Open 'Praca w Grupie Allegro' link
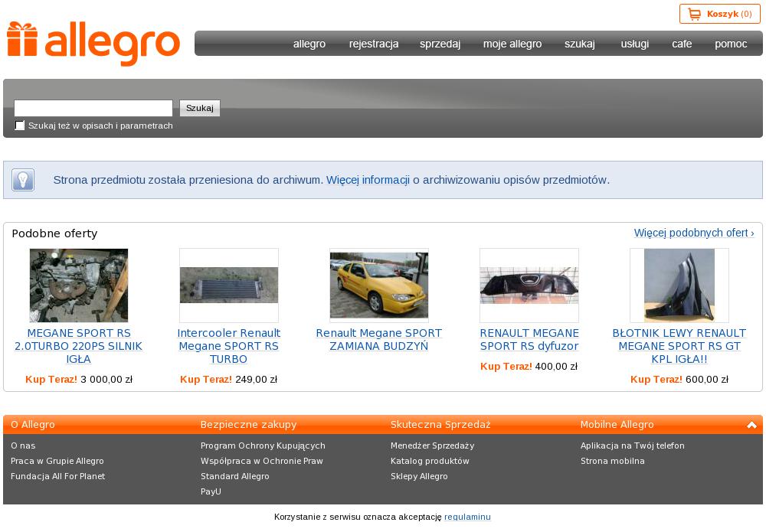Screen dimensions: 766x532 coord(57,462)
